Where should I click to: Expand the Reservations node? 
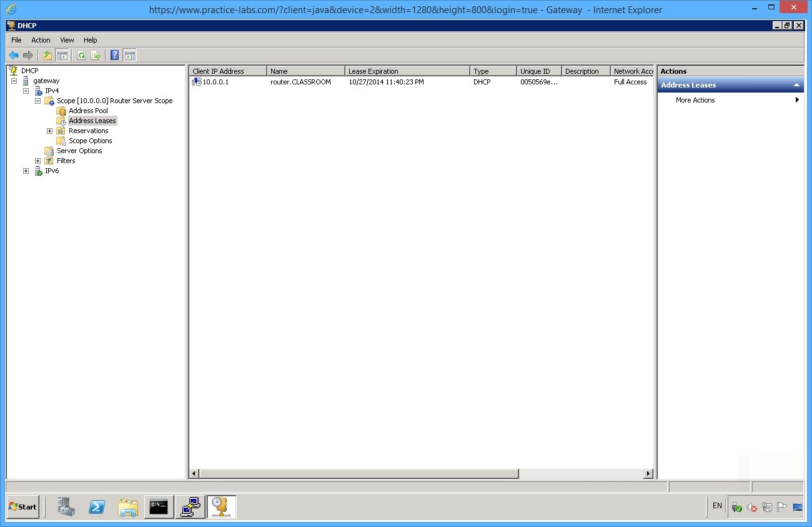(49, 131)
